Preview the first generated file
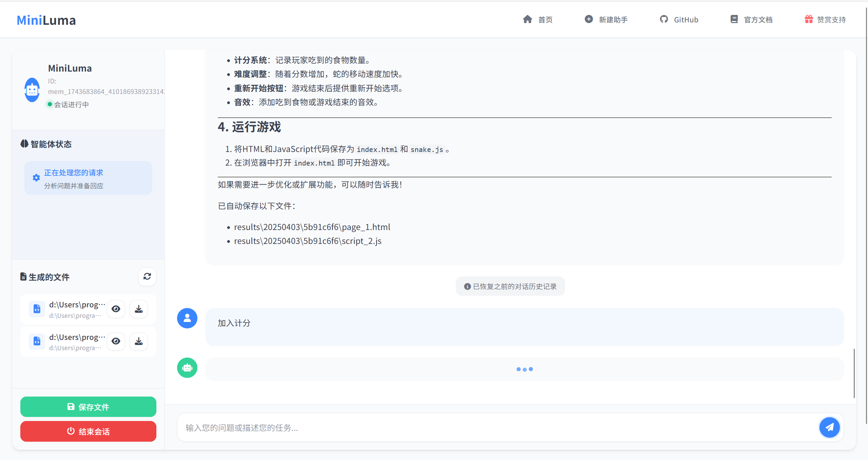 tap(116, 309)
